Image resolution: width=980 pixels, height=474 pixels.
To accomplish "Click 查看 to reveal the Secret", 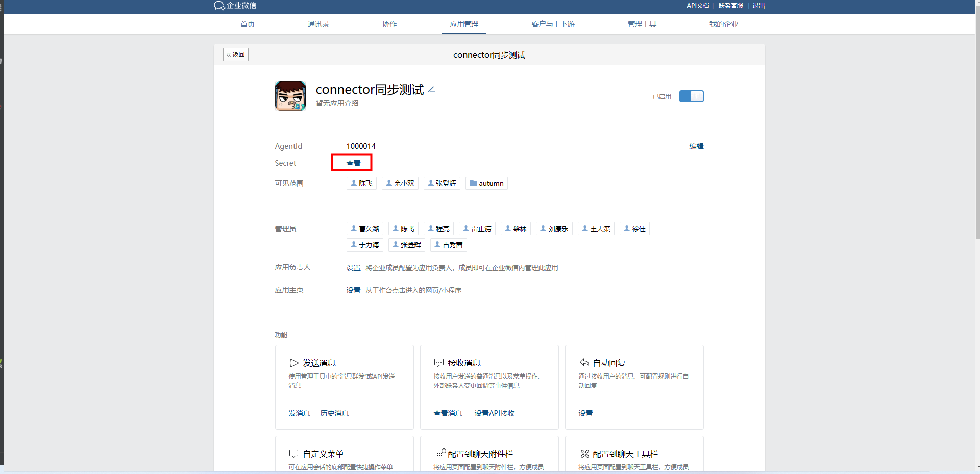I will (353, 163).
